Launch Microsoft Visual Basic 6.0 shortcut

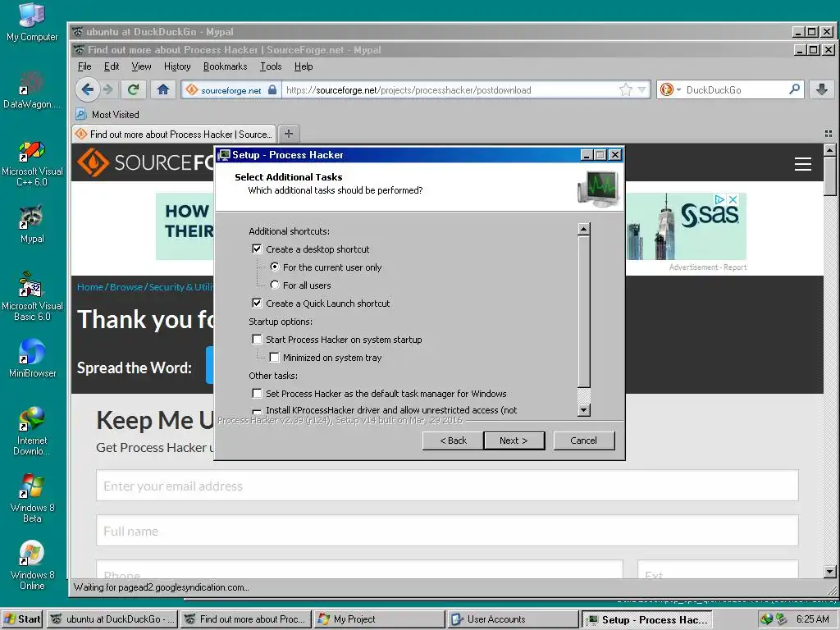point(32,295)
